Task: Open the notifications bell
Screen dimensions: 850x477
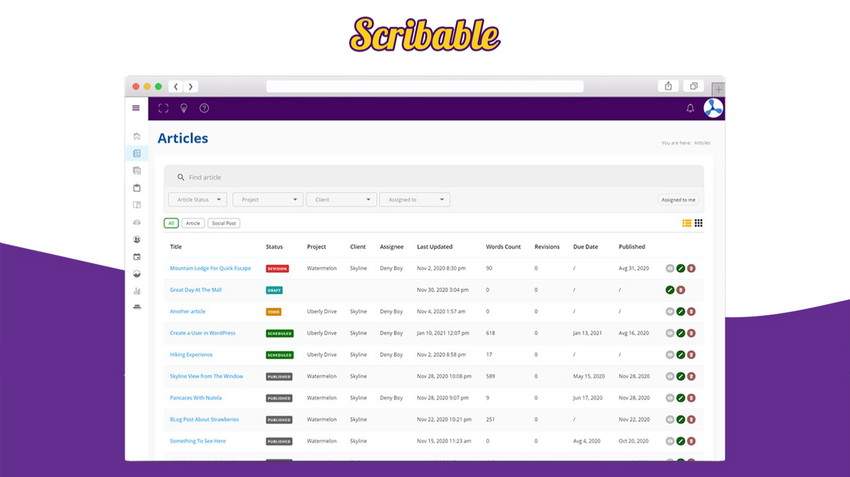Action: coord(690,108)
